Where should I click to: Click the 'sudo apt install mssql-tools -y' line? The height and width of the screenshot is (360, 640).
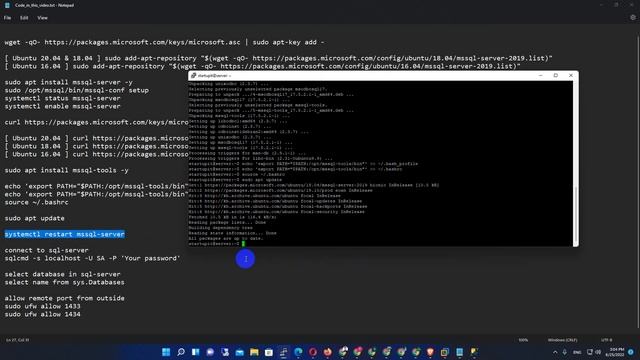67,170
